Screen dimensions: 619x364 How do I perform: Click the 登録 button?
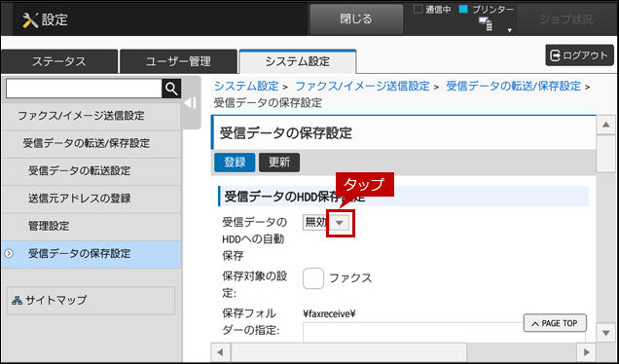coord(235,163)
